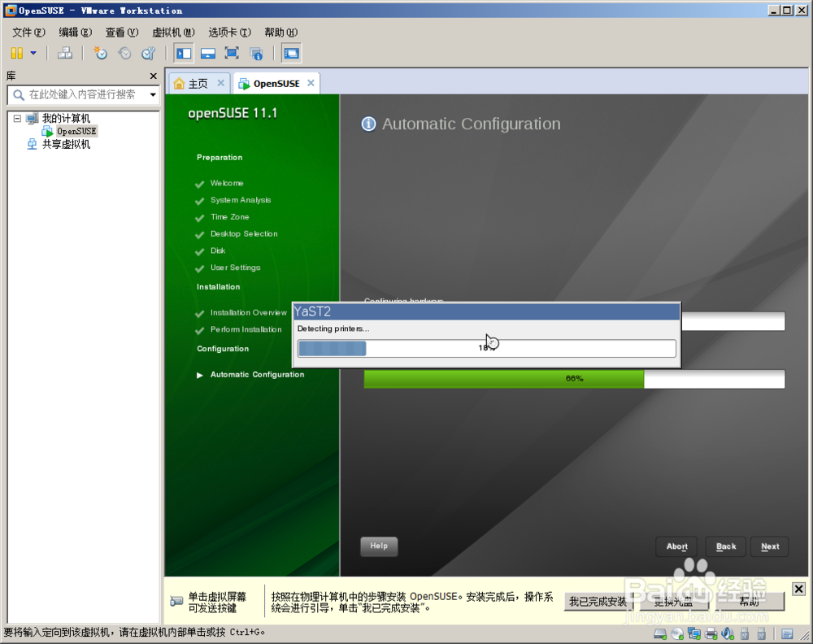Screen dimensions: 813x644
Task: Enter full screen mode icon
Action: point(232,53)
